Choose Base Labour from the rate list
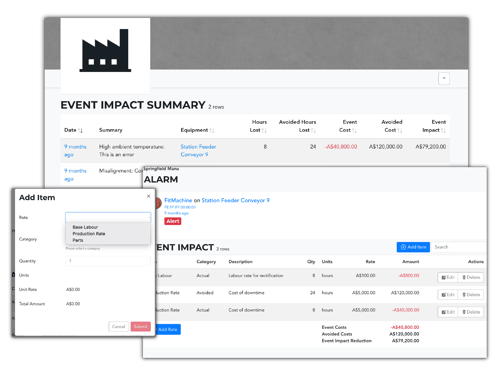The height and width of the screenshot is (375, 500). point(85,227)
